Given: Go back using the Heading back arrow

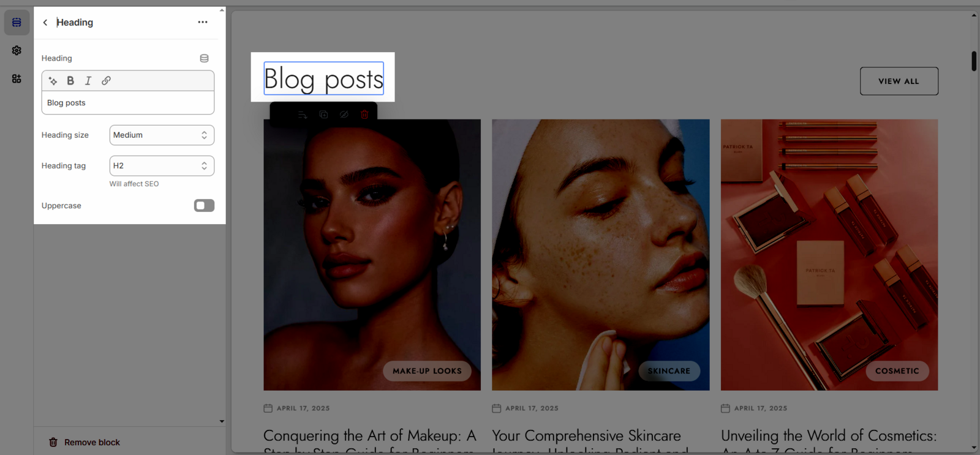Looking at the screenshot, I should point(45,23).
